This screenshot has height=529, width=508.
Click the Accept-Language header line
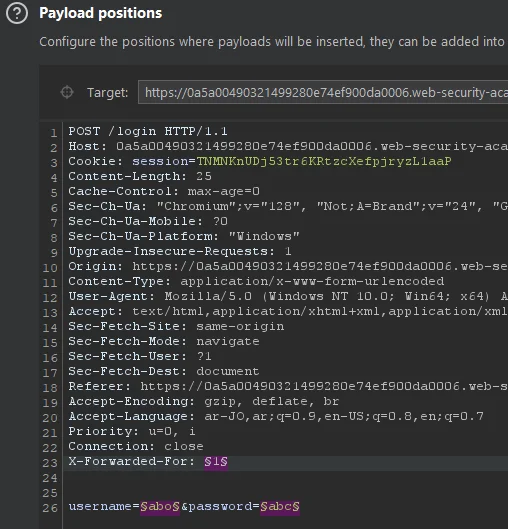(276, 416)
